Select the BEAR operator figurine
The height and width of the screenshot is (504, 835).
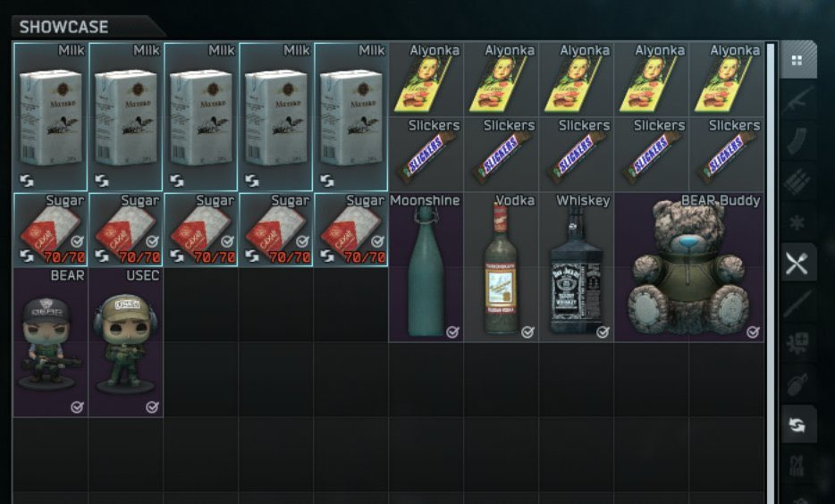51,342
